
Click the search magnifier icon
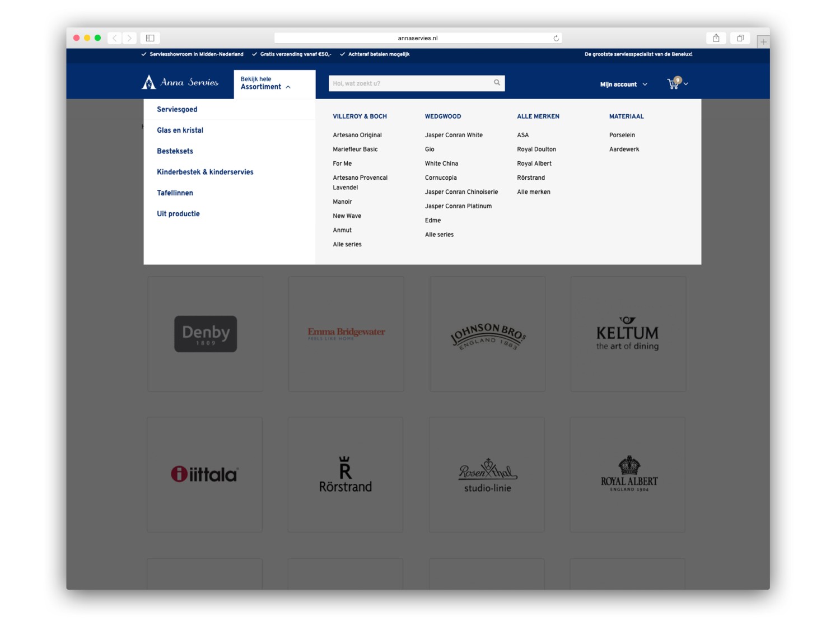tap(496, 82)
